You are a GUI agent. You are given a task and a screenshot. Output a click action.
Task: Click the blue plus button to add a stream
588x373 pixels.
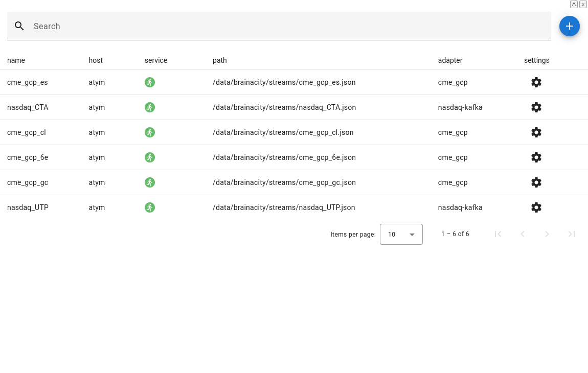[570, 26]
